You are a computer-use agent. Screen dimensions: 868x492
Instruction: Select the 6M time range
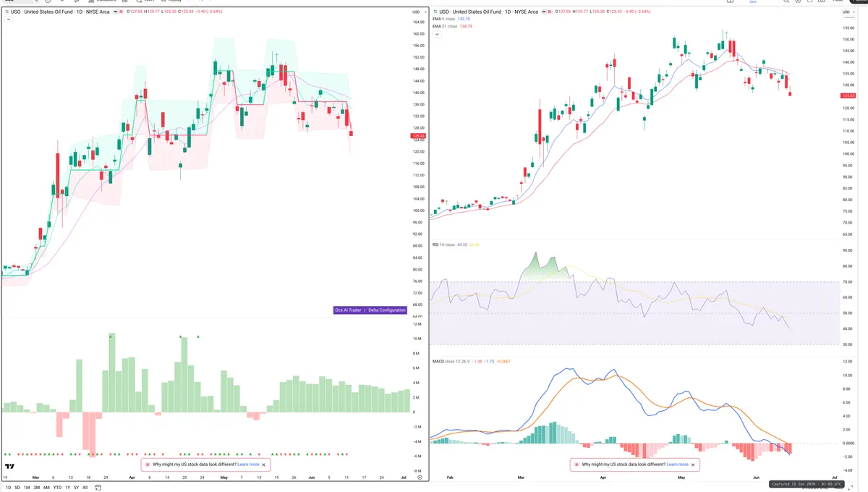point(46,488)
